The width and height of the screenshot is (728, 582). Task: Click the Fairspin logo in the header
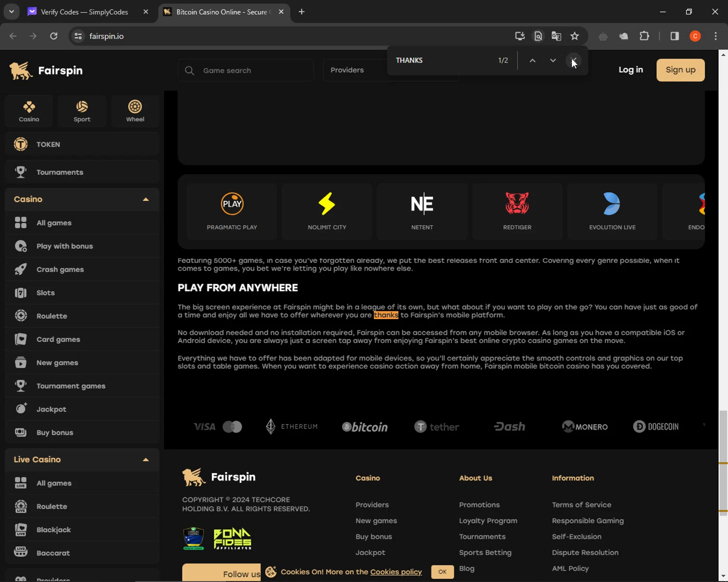(46, 70)
